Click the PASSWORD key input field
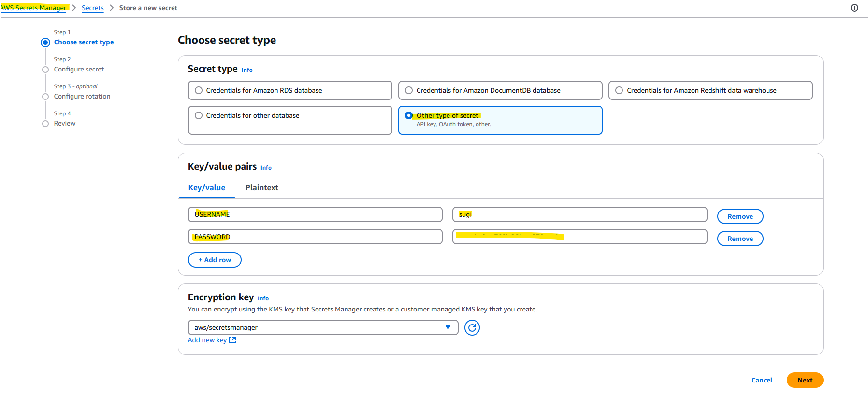Viewport: 868px width, 396px height. tap(315, 237)
